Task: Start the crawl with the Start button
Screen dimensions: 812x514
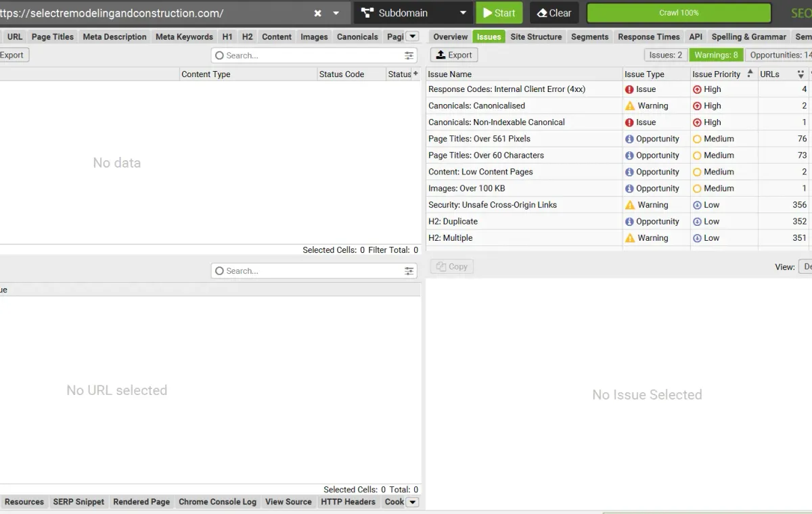Action: (499, 13)
